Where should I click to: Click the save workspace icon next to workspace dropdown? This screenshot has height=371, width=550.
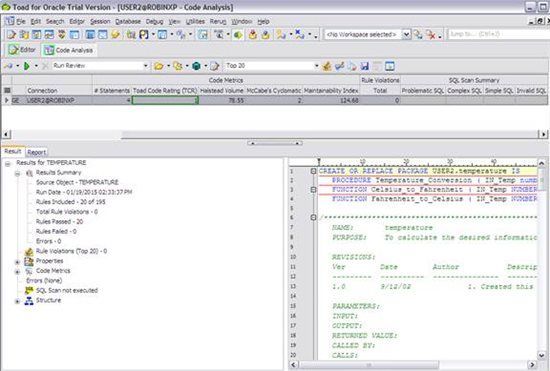point(418,34)
